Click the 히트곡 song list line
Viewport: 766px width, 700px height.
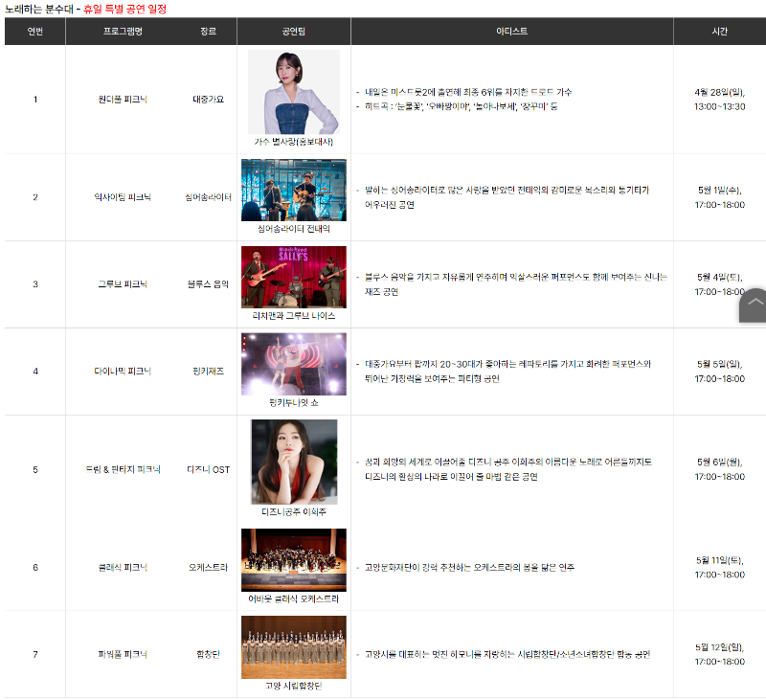(462, 106)
